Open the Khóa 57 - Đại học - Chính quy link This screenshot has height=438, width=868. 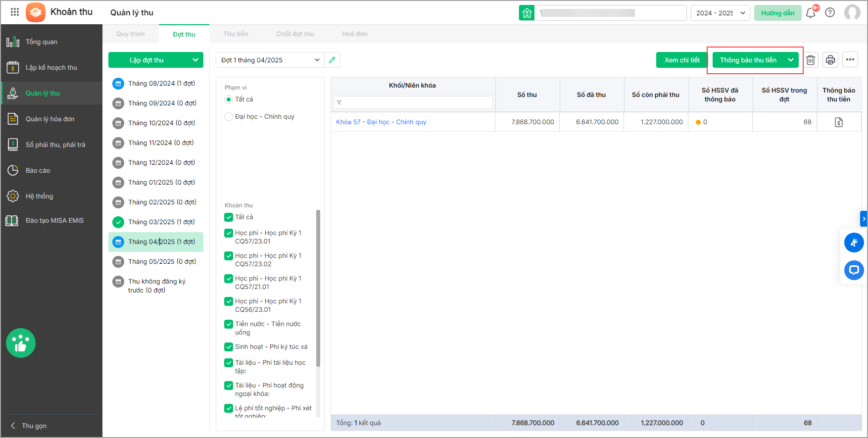(x=381, y=122)
